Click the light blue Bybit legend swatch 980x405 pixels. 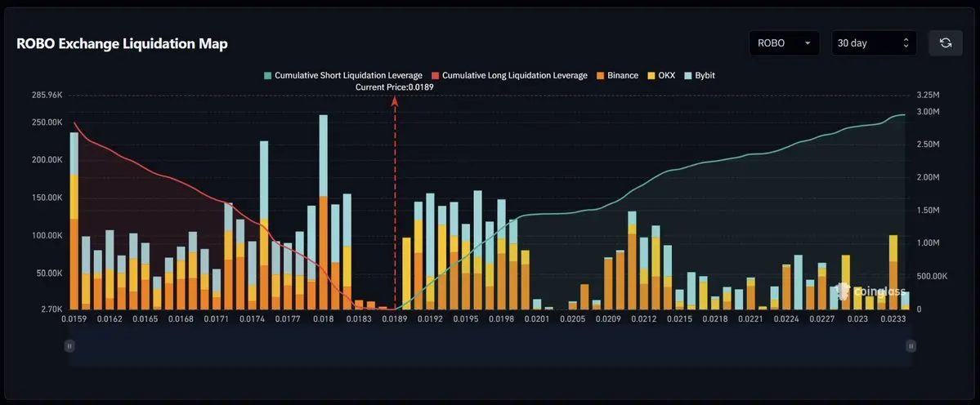688,75
